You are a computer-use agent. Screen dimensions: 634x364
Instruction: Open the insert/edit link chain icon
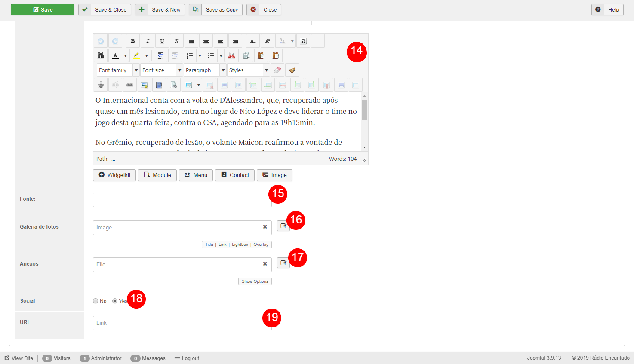(129, 85)
